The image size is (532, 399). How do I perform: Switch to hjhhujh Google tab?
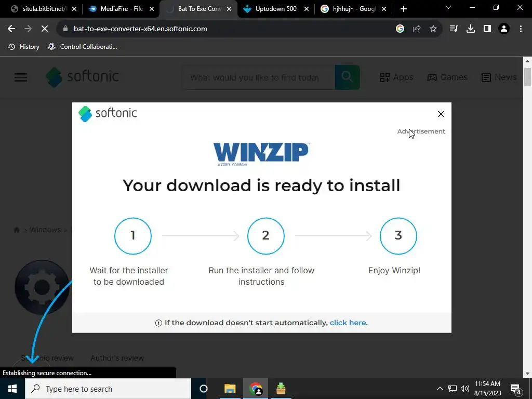click(x=350, y=9)
